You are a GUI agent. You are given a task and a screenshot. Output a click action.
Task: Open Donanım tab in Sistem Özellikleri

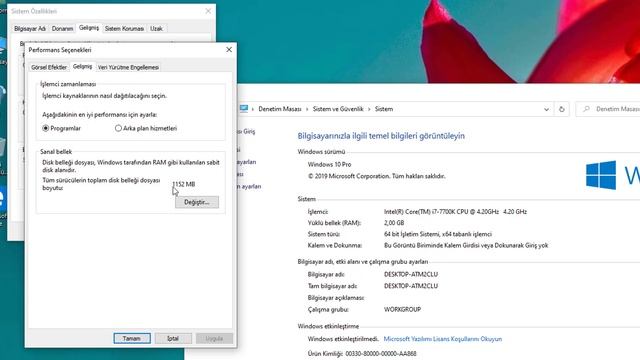(62, 29)
